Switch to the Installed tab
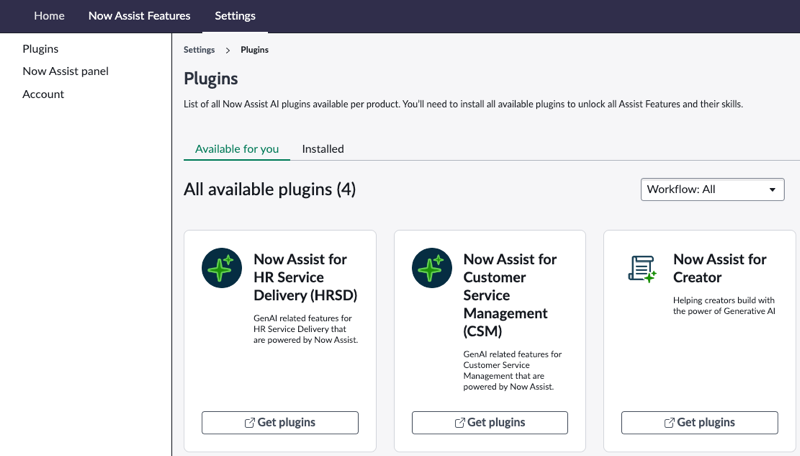 click(323, 149)
